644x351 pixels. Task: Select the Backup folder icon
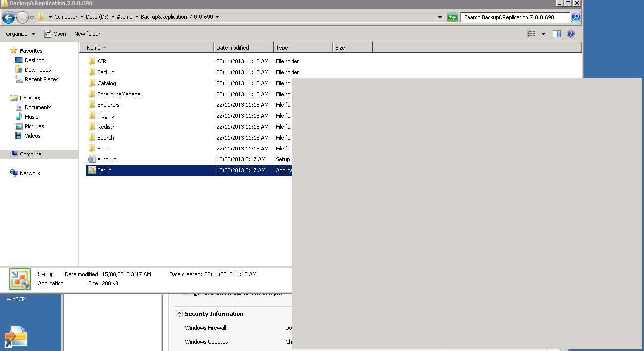(92, 72)
